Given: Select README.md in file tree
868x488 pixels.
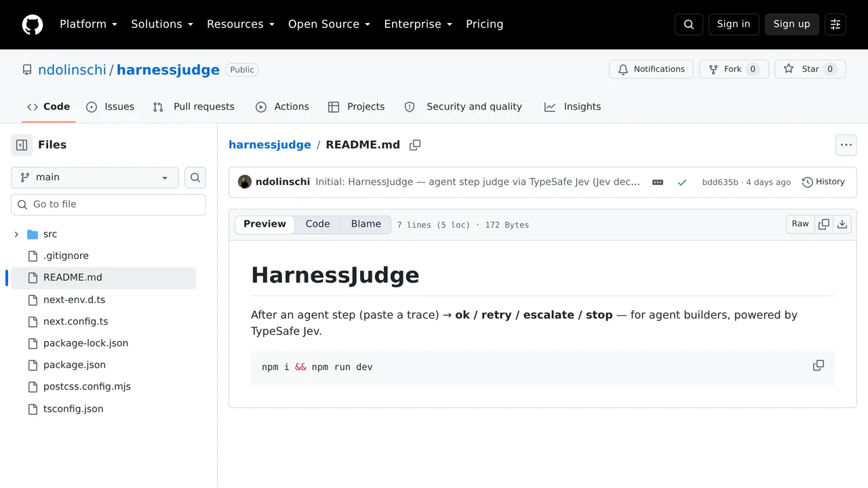Looking at the screenshot, I should pyautogui.click(x=103, y=278).
